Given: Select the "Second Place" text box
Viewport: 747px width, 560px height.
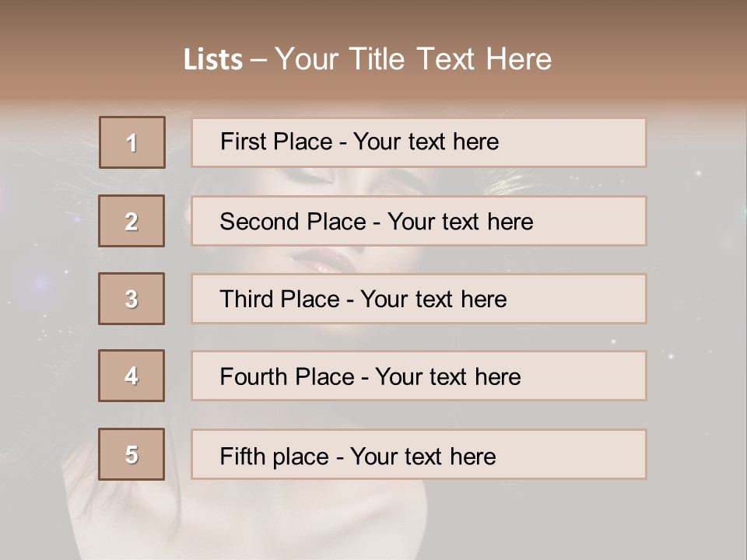Looking at the screenshot, I should pos(419,221).
